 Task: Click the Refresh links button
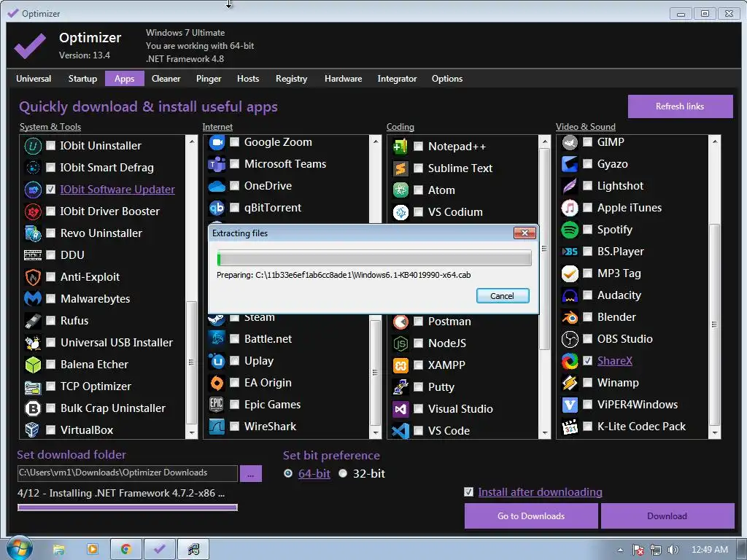[x=680, y=106]
